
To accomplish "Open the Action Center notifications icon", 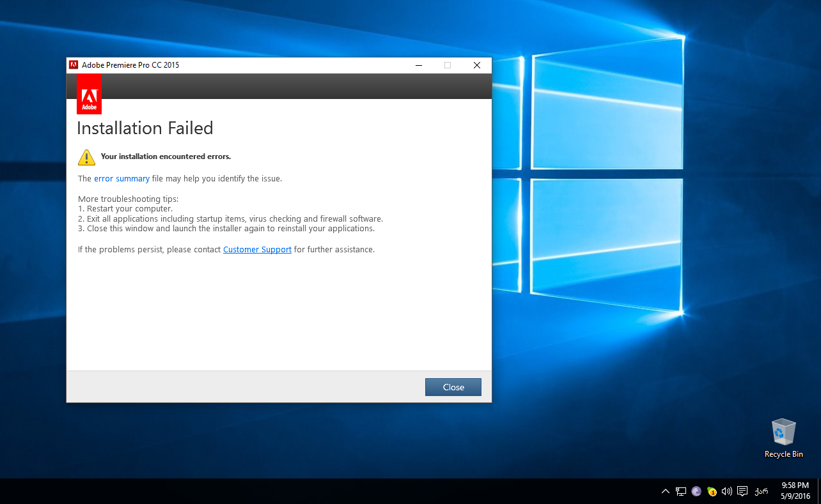I will coord(742,491).
